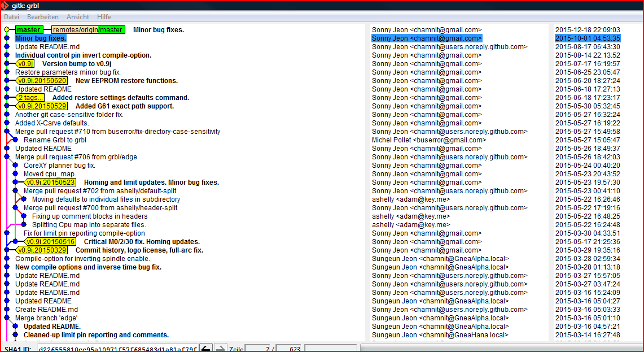Open the Bearbeiten menu
The image size is (644, 352).
pos(43,17)
